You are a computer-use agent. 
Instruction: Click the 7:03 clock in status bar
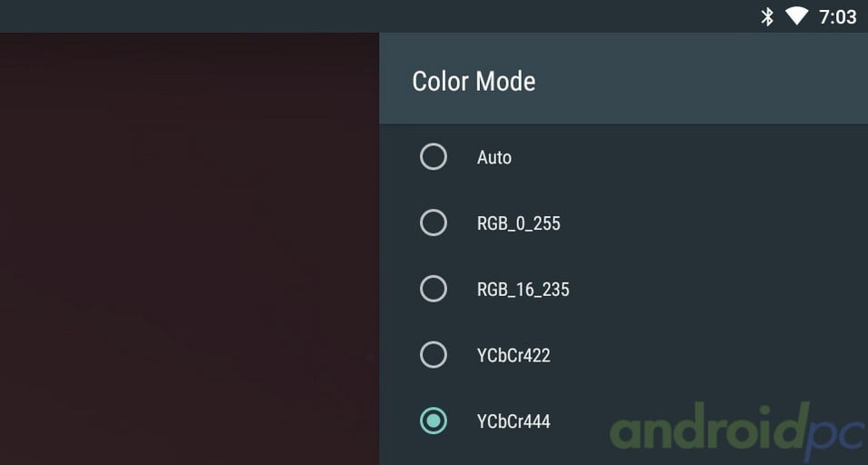point(838,17)
